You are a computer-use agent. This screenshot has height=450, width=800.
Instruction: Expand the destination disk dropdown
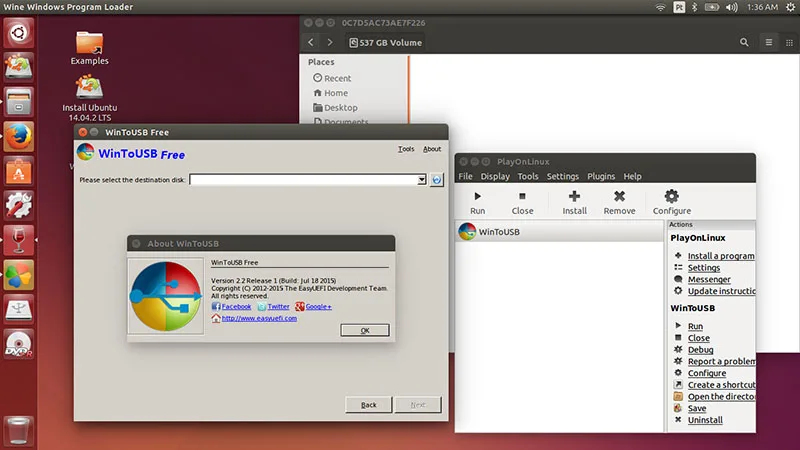(x=421, y=180)
